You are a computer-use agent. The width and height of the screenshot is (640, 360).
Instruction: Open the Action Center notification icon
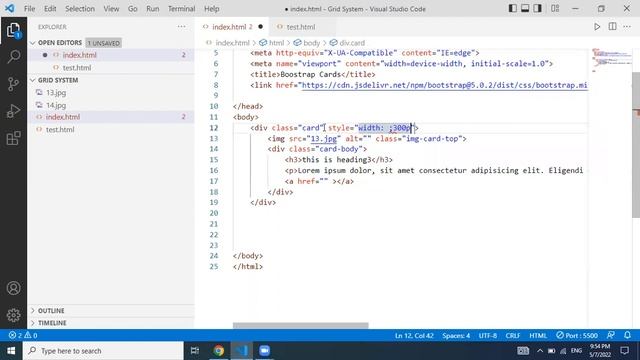tap(624, 351)
